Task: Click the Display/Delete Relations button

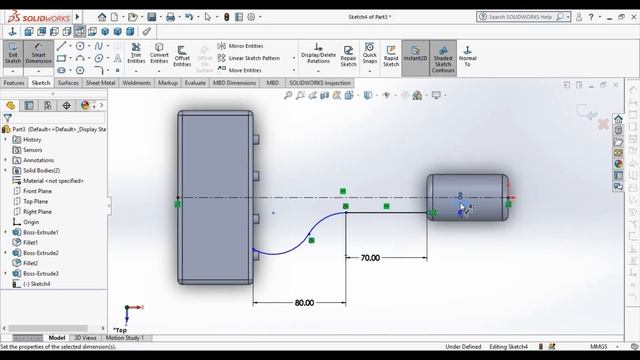Action: point(318,53)
